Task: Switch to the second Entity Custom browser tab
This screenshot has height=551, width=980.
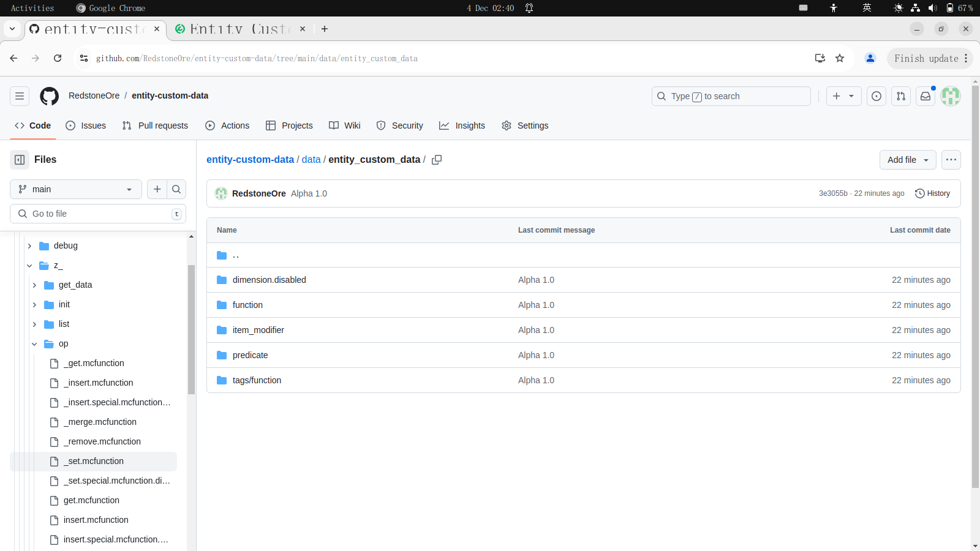Action: 240,29
